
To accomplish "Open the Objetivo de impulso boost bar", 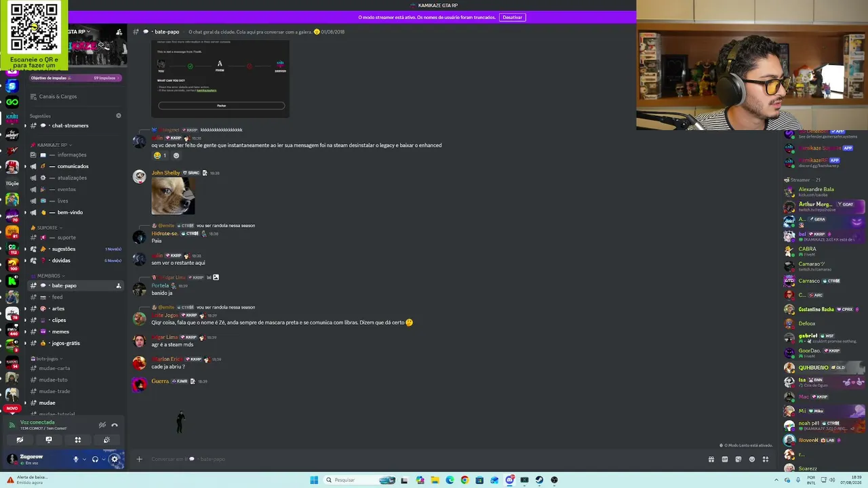I will coord(75,78).
